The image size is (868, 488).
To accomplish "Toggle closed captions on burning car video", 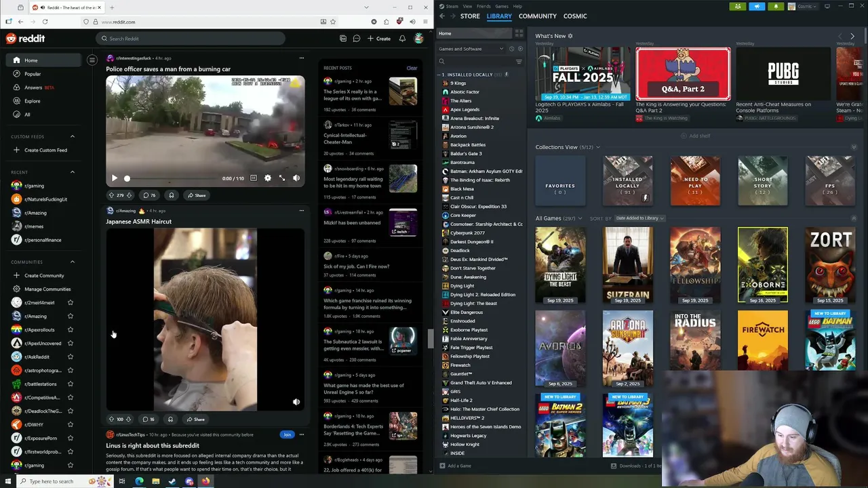I will 253,178.
